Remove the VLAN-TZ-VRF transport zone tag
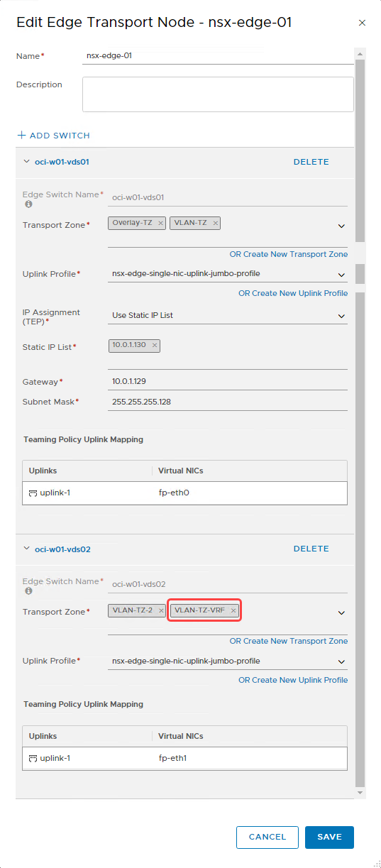 click(233, 610)
